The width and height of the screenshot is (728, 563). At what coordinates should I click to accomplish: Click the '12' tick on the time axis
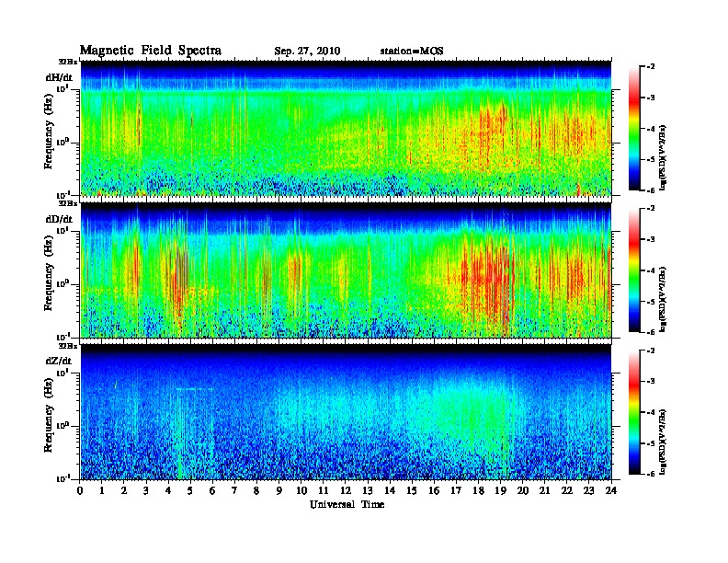pos(346,491)
